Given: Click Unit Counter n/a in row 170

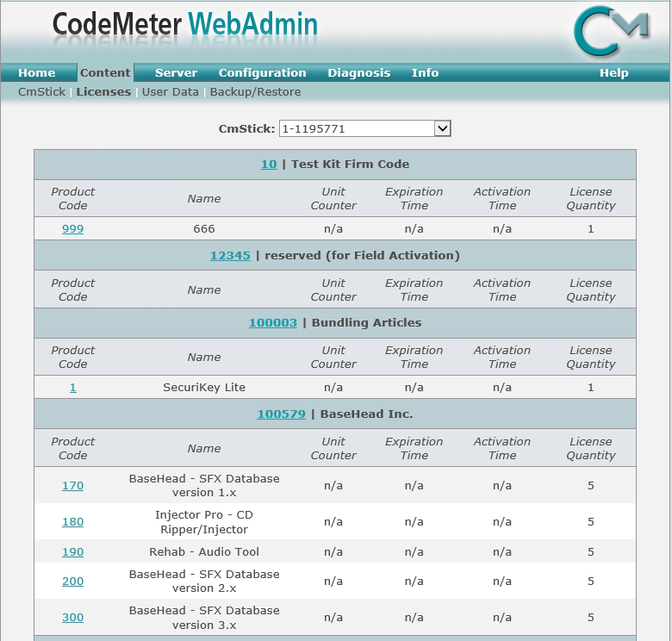Looking at the screenshot, I should click(x=333, y=485).
